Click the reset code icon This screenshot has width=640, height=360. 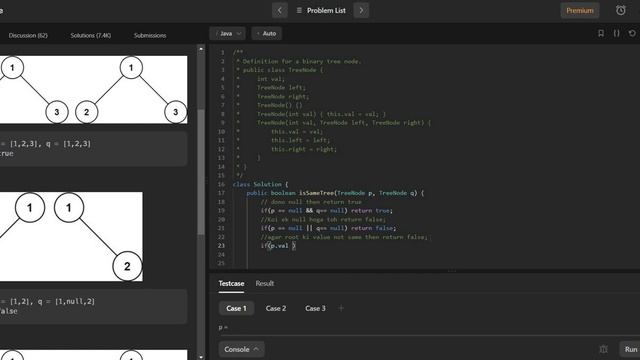point(632,33)
